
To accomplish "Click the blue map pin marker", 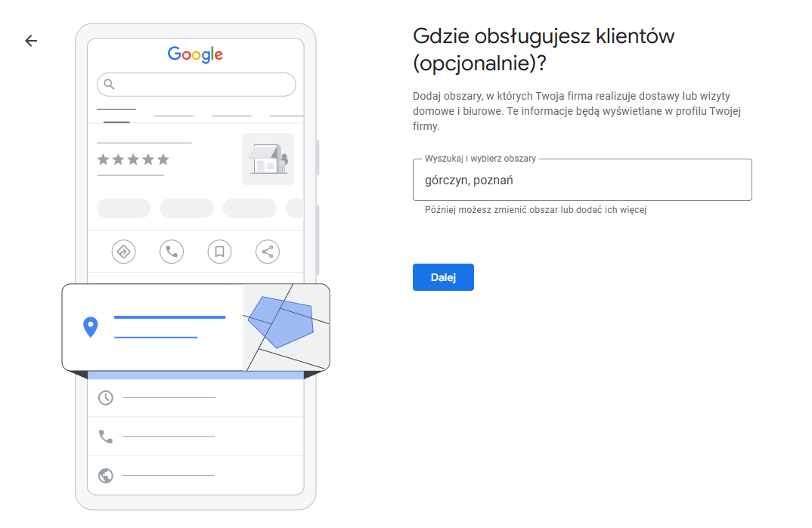I will pos(91,326).
